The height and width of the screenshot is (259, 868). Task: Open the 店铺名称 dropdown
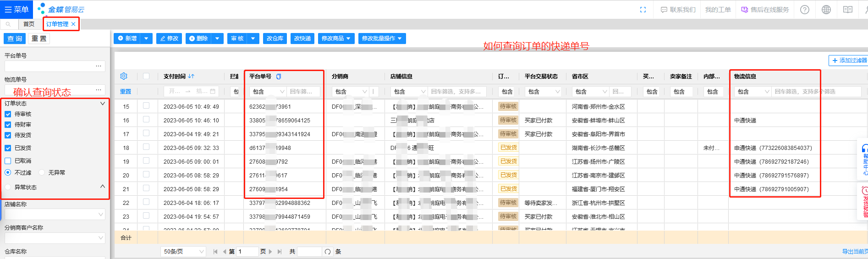[55, 215]
